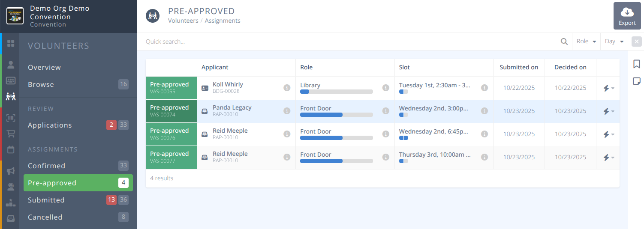Show info for applicant Koll Whirly
This screenshot has height=229, width=644.
(x=287, y=88)
